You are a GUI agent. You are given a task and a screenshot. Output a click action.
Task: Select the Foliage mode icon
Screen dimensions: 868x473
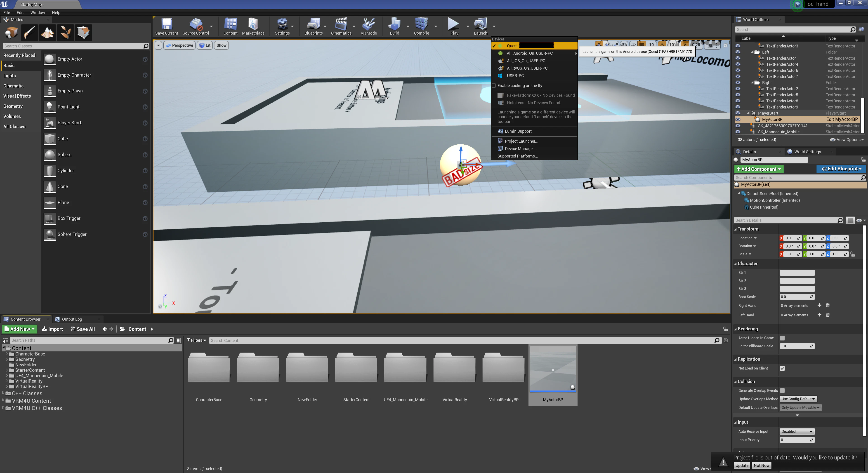(x=65, y=33)
